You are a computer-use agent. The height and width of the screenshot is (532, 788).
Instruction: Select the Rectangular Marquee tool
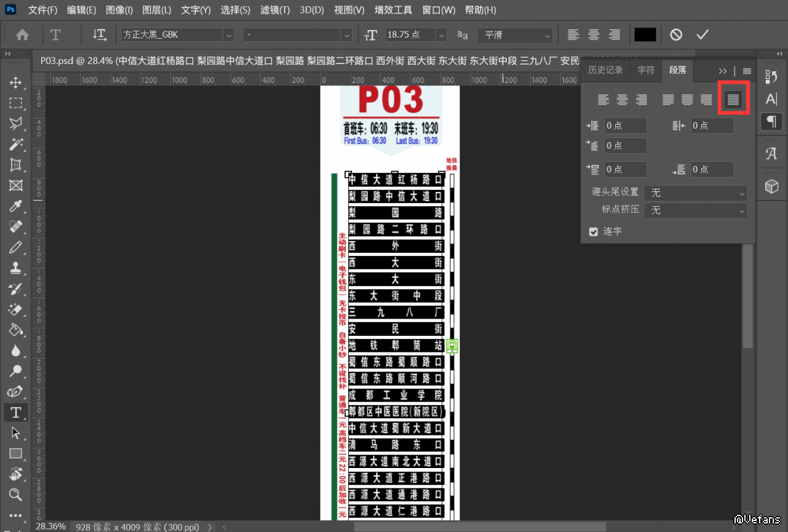click(16, 103)
